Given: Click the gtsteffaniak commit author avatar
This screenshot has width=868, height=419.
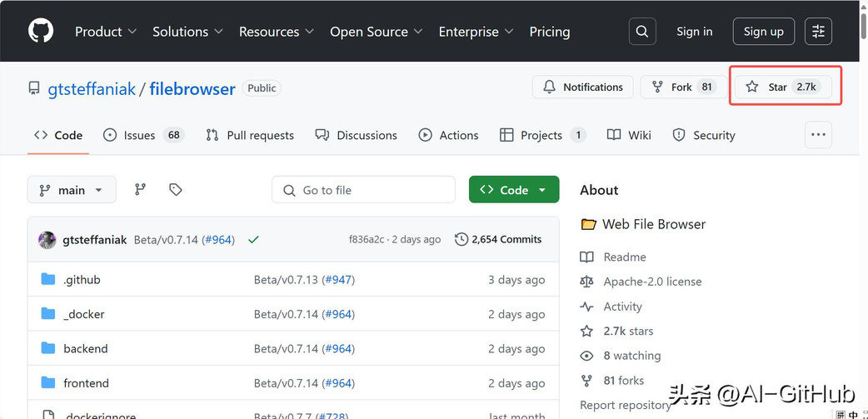Looking at the screenshot, I should pos(47,240).
